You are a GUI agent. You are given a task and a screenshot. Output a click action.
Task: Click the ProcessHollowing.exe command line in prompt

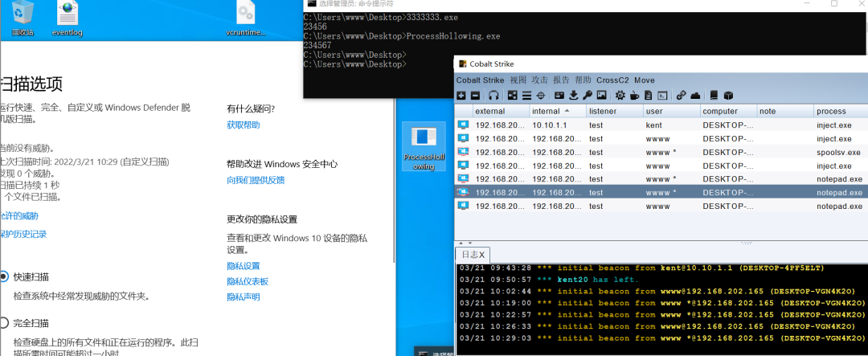[x=402, y=36]
